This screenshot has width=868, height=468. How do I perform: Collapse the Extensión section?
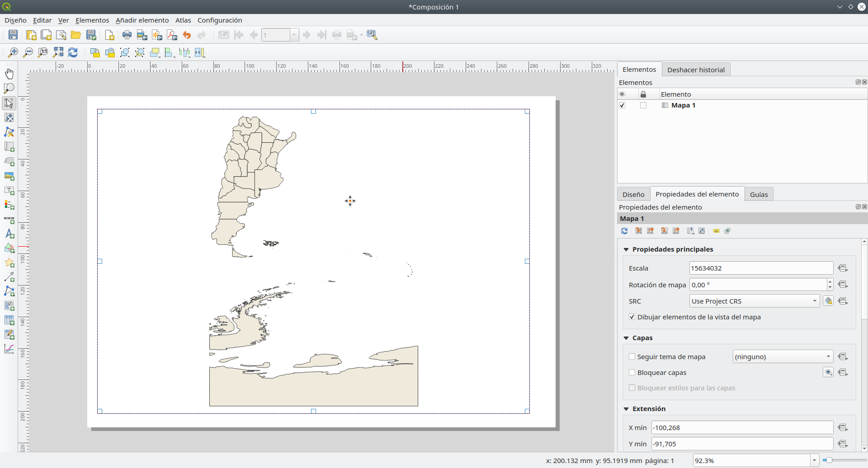[x=626, y=409]
